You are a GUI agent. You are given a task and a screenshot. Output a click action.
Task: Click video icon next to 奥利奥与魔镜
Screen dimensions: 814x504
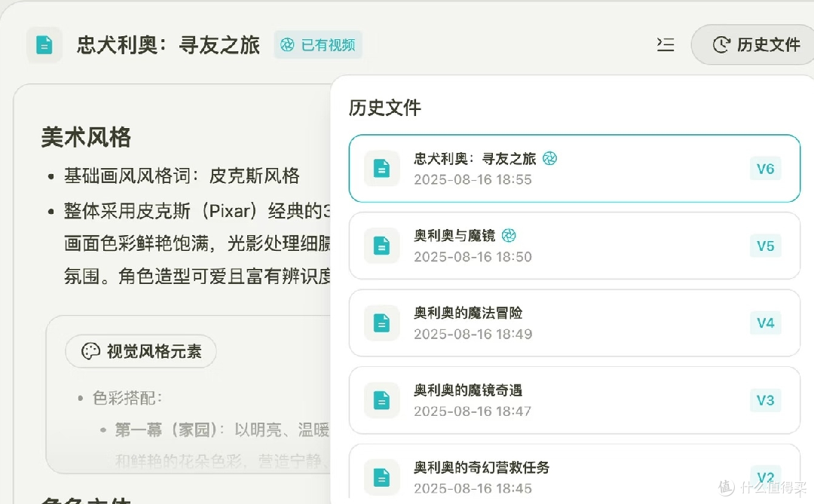point(509,236)
